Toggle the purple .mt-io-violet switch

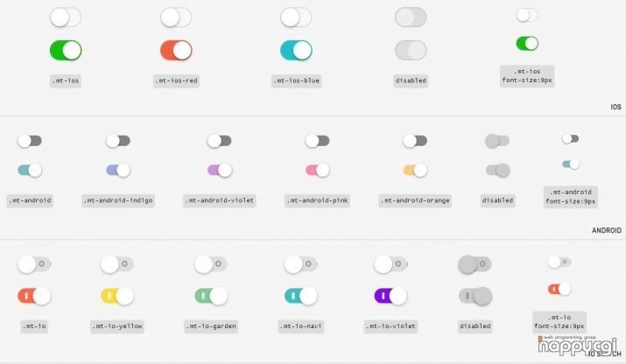[x=390, y=296]
